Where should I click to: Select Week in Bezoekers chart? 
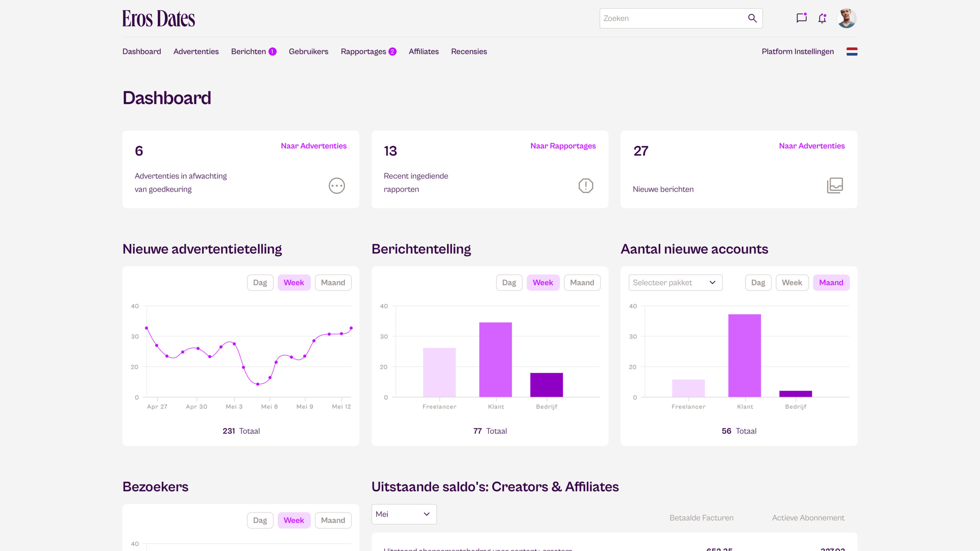tap(294, 520)
